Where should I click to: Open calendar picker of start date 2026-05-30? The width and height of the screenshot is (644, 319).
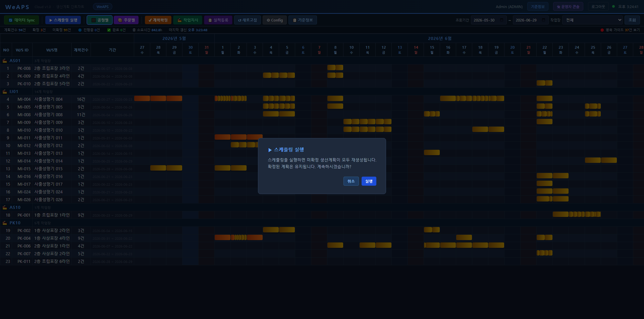(501, 20)
